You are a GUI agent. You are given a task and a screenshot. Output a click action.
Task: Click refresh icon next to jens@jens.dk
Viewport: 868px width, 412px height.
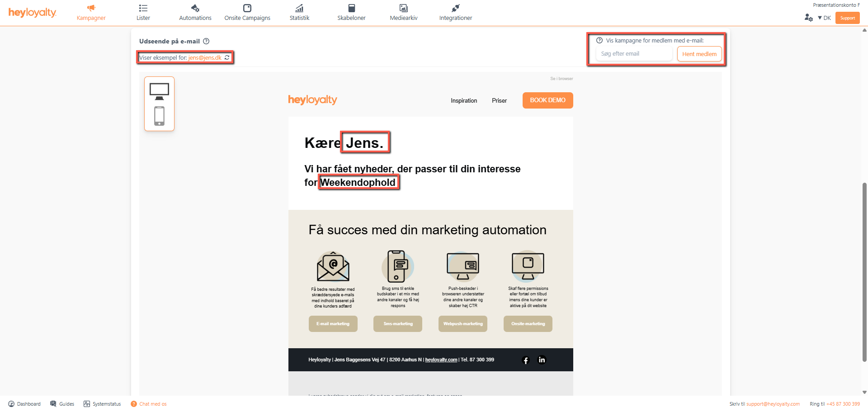227,58
